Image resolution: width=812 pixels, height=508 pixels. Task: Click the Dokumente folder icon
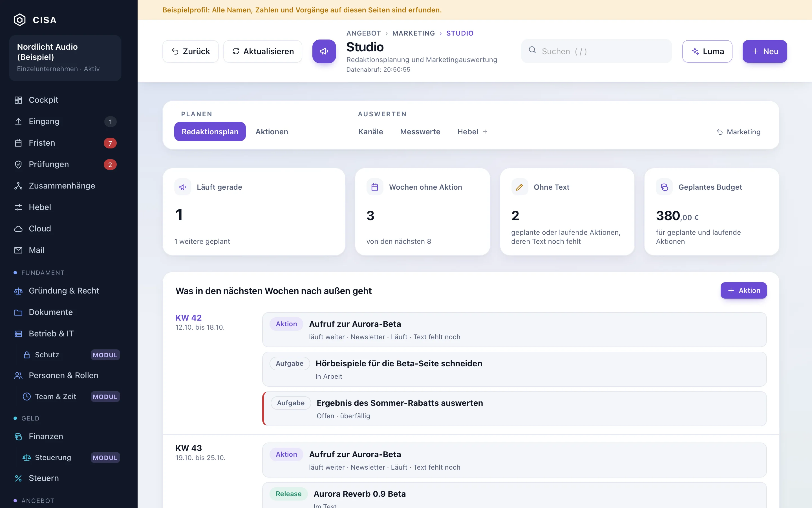click(18, 312)
